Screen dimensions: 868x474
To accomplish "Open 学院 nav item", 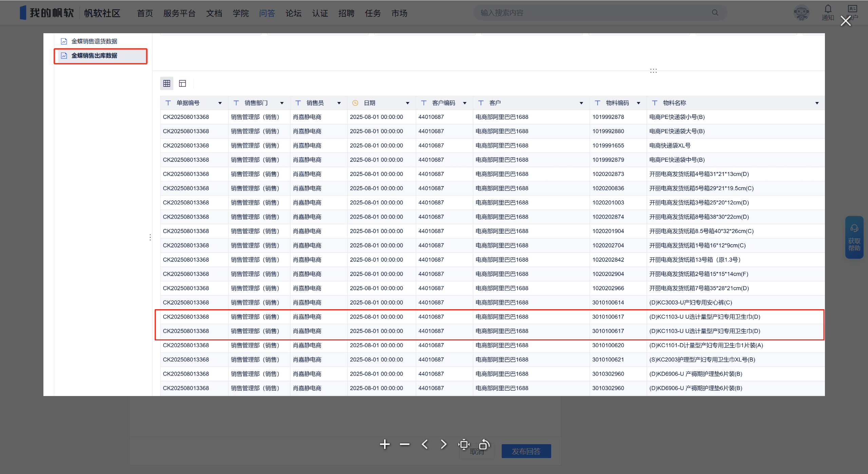I will (x=240, y=13).
